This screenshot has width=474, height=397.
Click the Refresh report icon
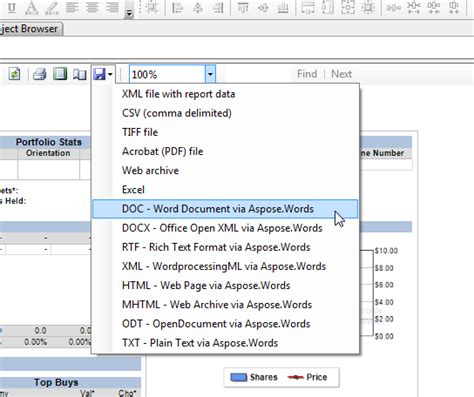click(14, 74)
